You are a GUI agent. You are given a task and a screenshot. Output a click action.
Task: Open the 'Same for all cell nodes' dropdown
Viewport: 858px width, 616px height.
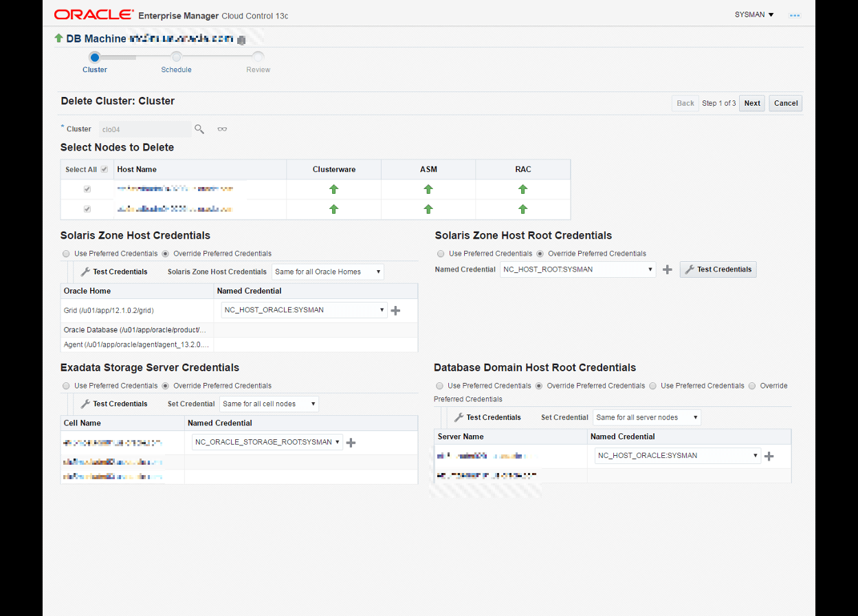click(269, 404)
